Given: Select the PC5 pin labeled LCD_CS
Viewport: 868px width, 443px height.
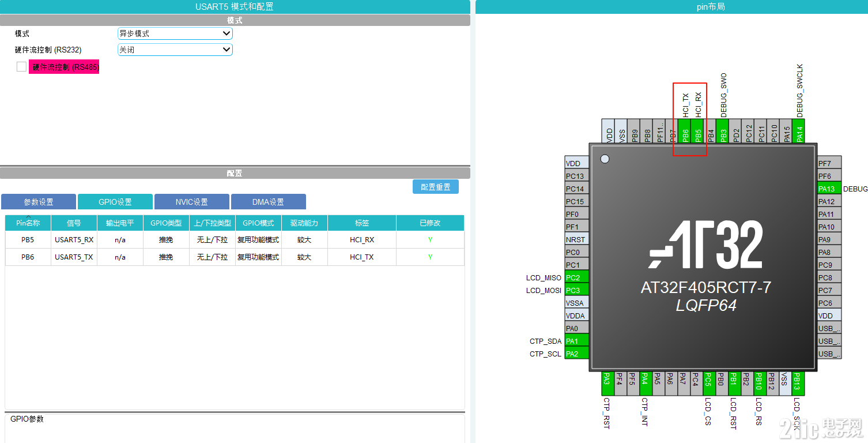Looking at the screenshot, I should click(x=708, y=384).
